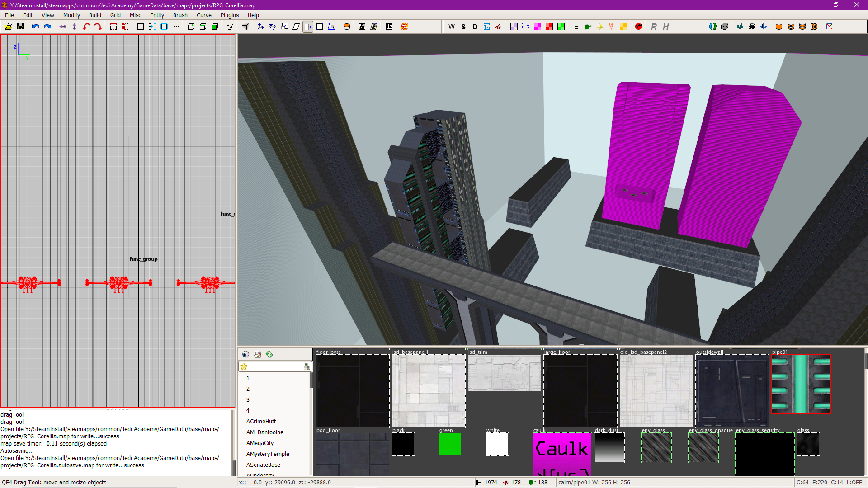Toggle the R region button
The image size is (868, 488).
(x=654, y=27)
